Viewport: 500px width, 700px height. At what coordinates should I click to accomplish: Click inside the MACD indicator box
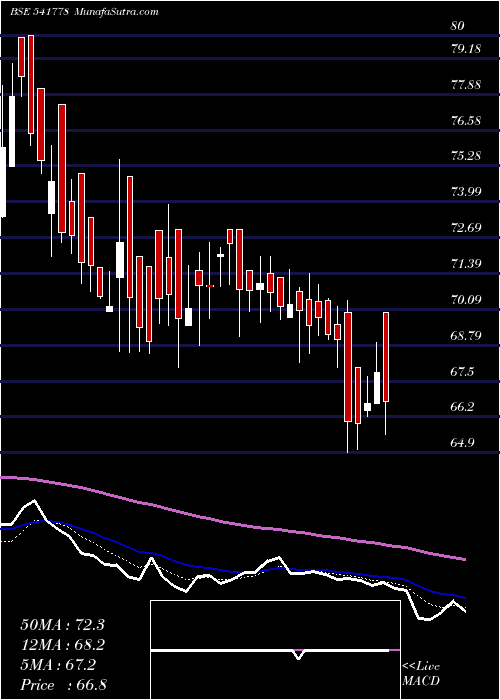[x=275, y=650]
